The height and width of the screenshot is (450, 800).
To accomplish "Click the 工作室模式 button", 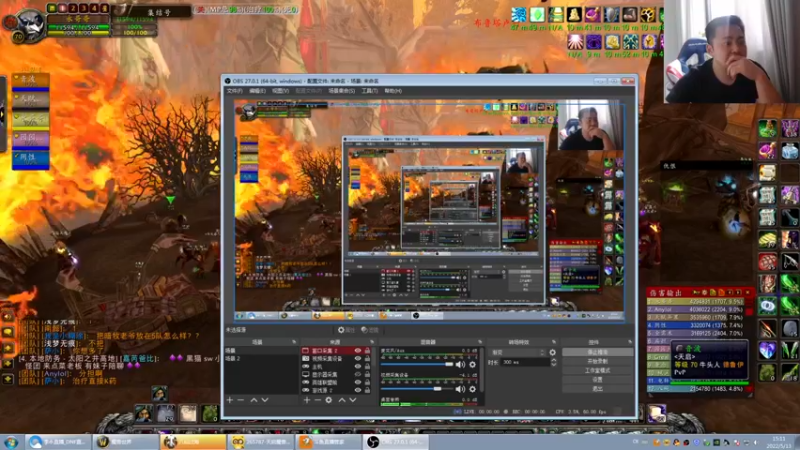I will click(x=597, y=370).
